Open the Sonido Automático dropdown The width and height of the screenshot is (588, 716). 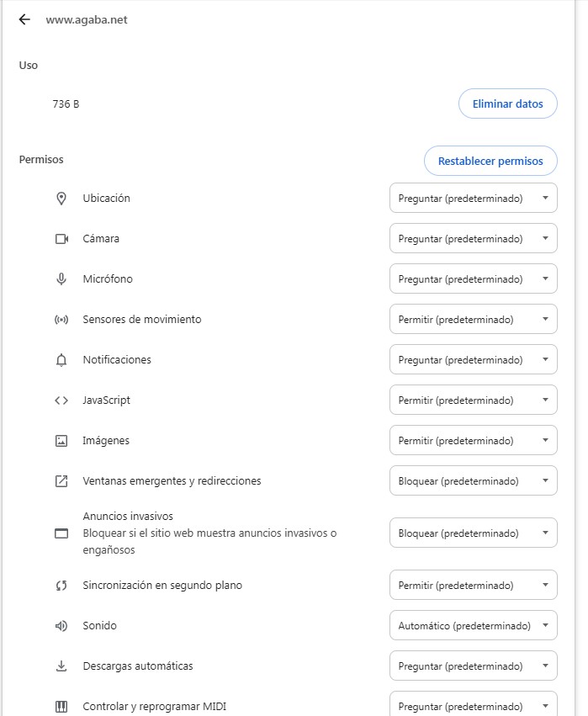[x=473, y=626]
